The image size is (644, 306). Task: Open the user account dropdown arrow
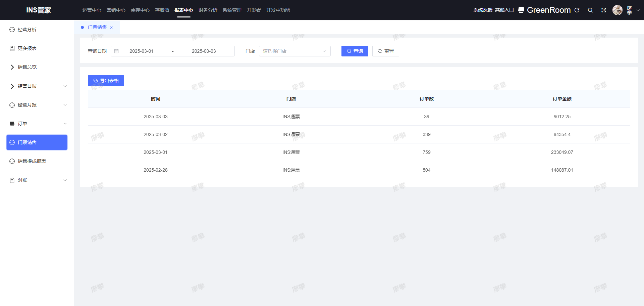(x=638, y=10)
